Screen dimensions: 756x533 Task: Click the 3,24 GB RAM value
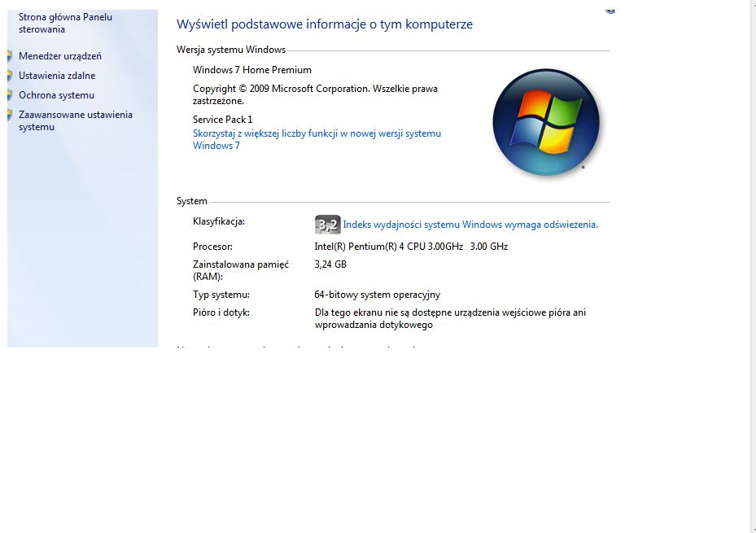point(330,264)
